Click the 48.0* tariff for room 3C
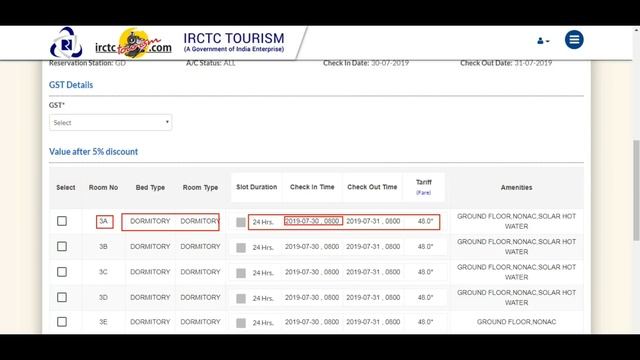 pyautogui.click(x=425, y=272)
